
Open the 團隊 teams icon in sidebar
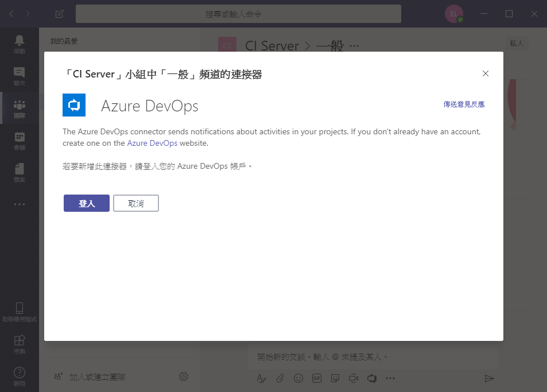point(19,108)
